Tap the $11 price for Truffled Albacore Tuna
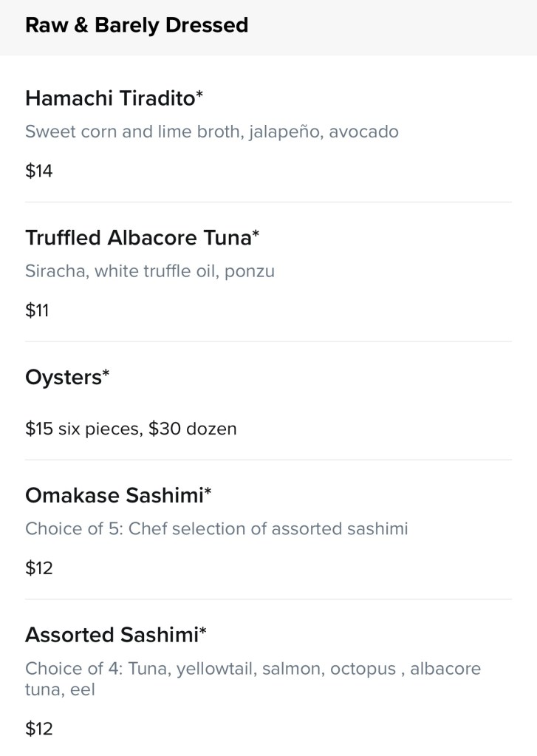 (37, 310)
